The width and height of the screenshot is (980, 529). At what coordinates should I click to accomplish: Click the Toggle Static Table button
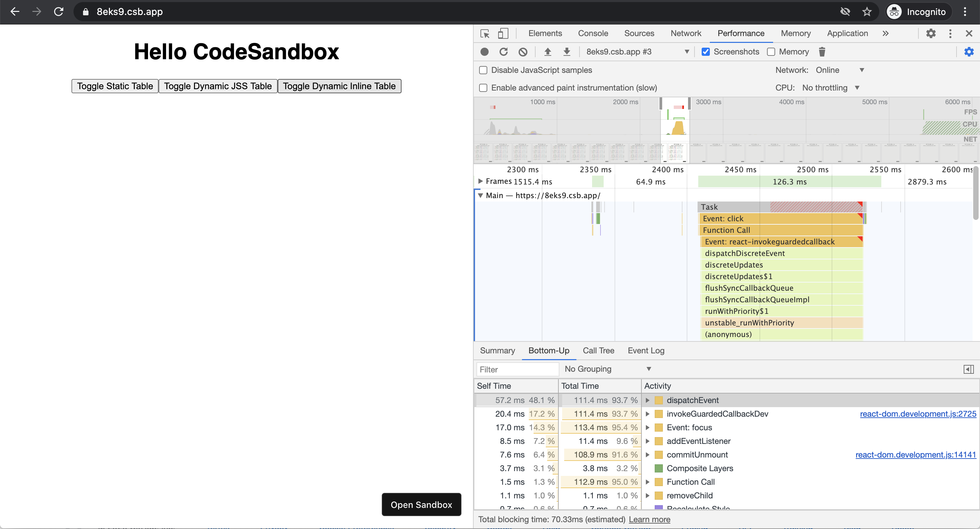(x=115, y=86)
